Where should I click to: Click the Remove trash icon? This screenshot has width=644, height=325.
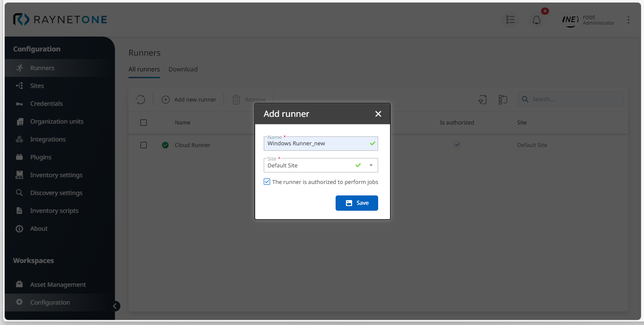pyautogui.click(x=236, y=100)
